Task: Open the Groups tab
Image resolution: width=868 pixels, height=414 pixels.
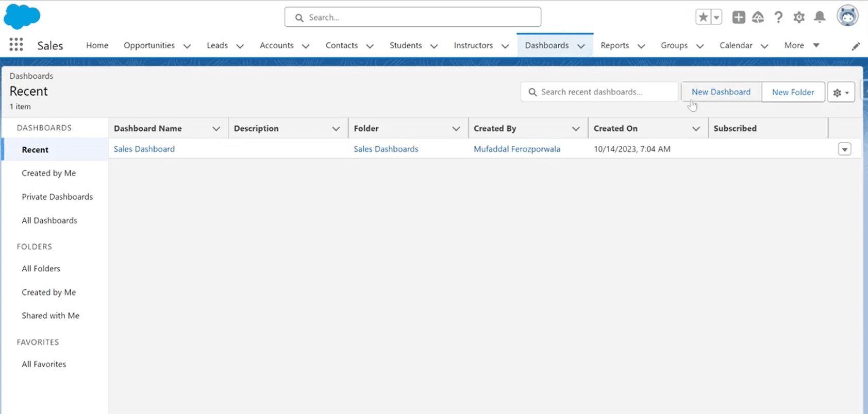Action: (x=674, y=45)
